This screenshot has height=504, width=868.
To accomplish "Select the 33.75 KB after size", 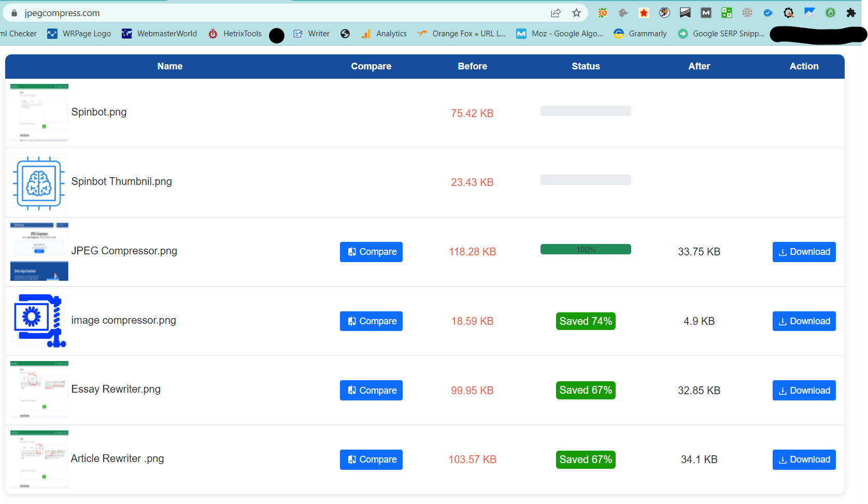I will [699, 252].
